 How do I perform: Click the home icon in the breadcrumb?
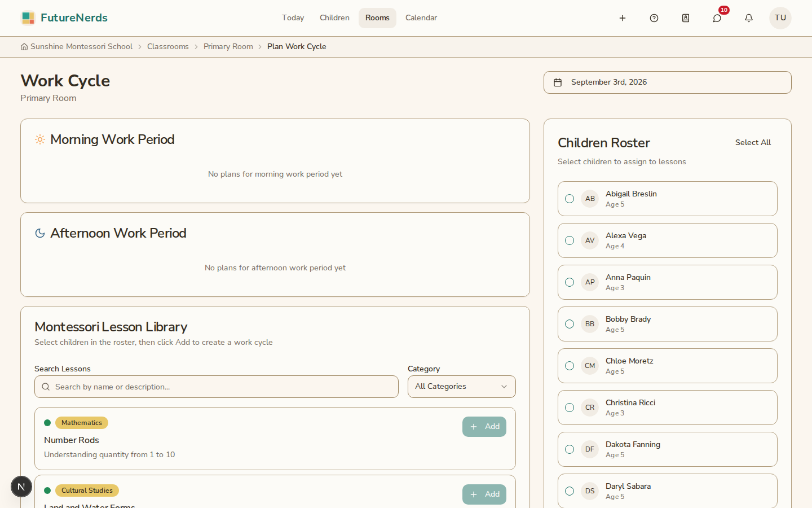(24, 47)
